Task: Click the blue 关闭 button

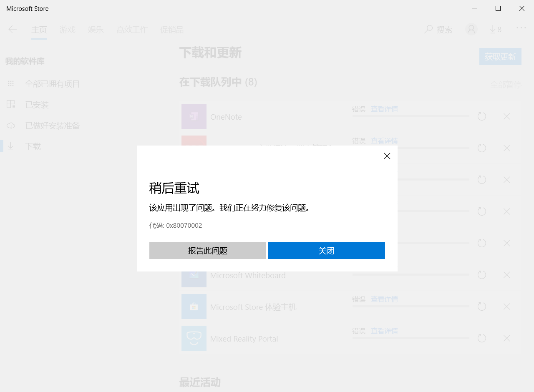Action: pyautogui.click(x=327, y=251)
